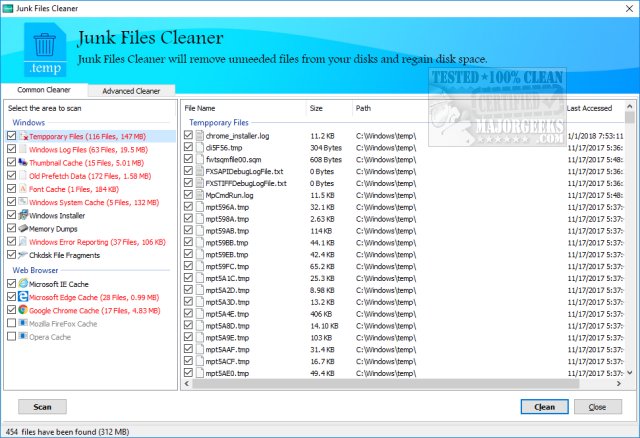Click the dI5F56.tmp file icon
This screenshot has width=640, height=438.
click(199, 147)
